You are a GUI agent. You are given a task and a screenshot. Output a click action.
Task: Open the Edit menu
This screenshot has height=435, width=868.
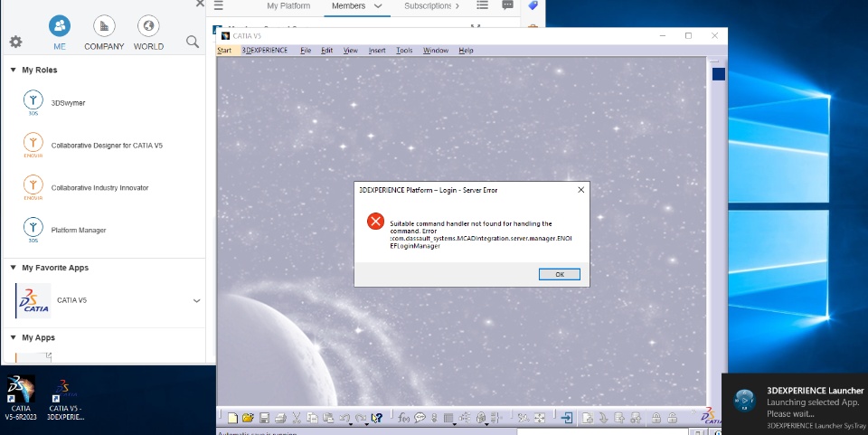pyautogui.click(x=327, y=51)
